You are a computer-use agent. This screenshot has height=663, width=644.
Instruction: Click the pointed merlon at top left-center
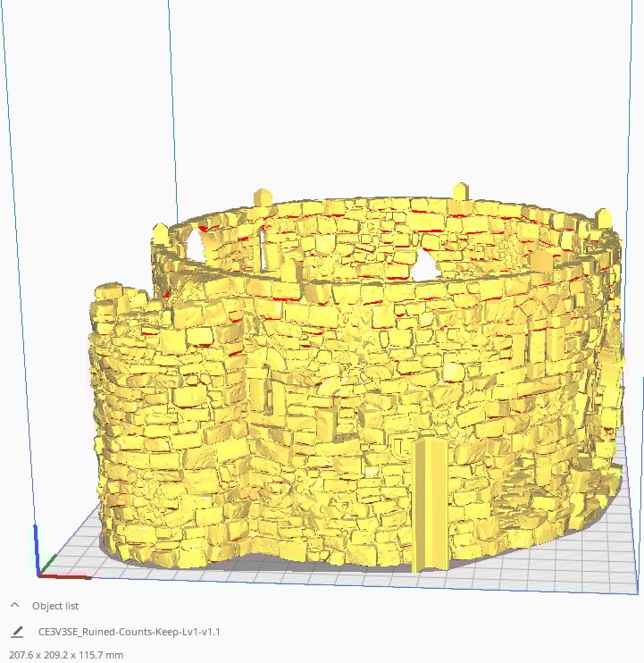point(263,197)
